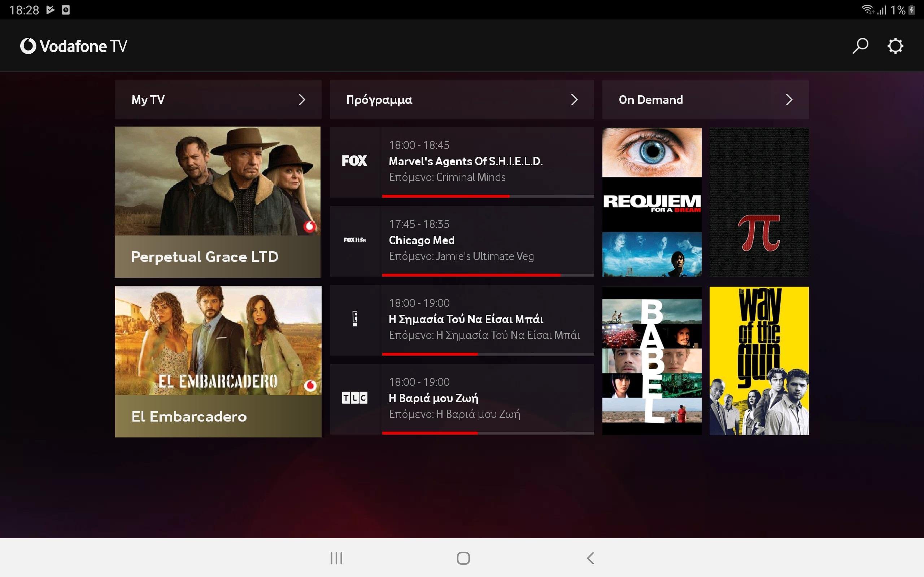Expand the Πρόγραμμα section
Image resolution: width=924 pixels, height=577 pixels.
(575, 100)
